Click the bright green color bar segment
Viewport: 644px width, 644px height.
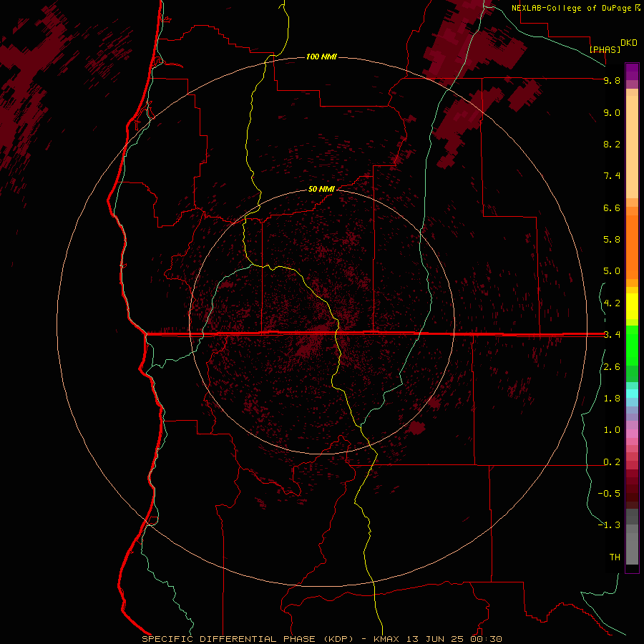tap(632, 345)
